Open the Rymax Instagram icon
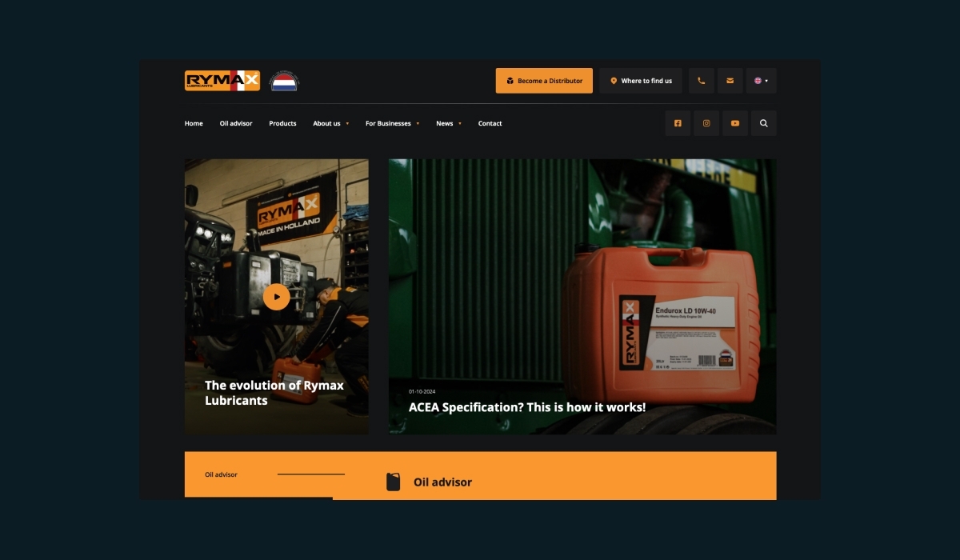 (x=706, y=123)
